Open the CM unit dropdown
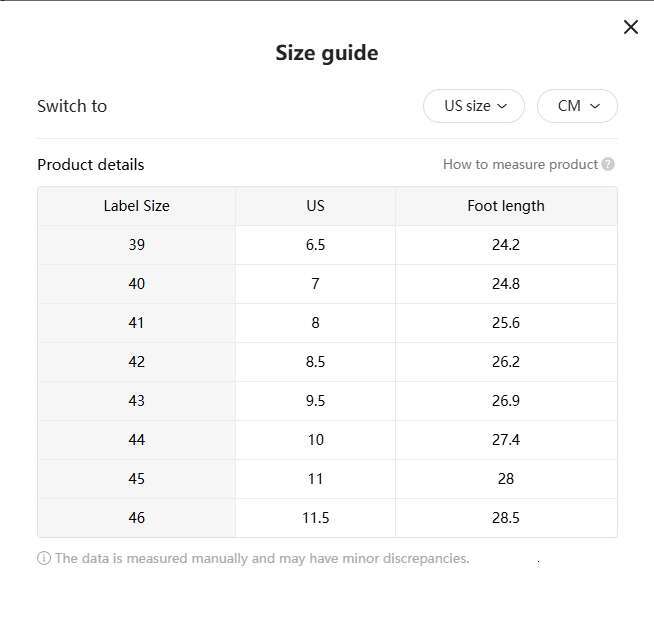 point(577,106)
